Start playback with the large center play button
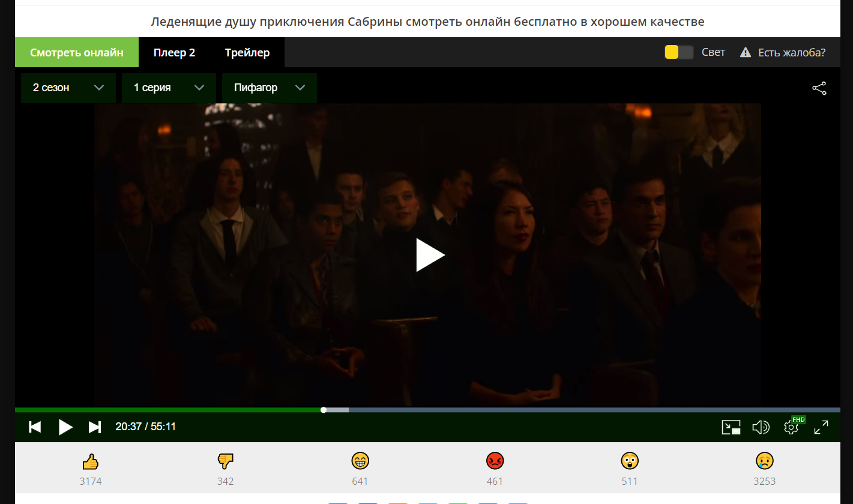The image size is (853, 504). tap(430, 255)
